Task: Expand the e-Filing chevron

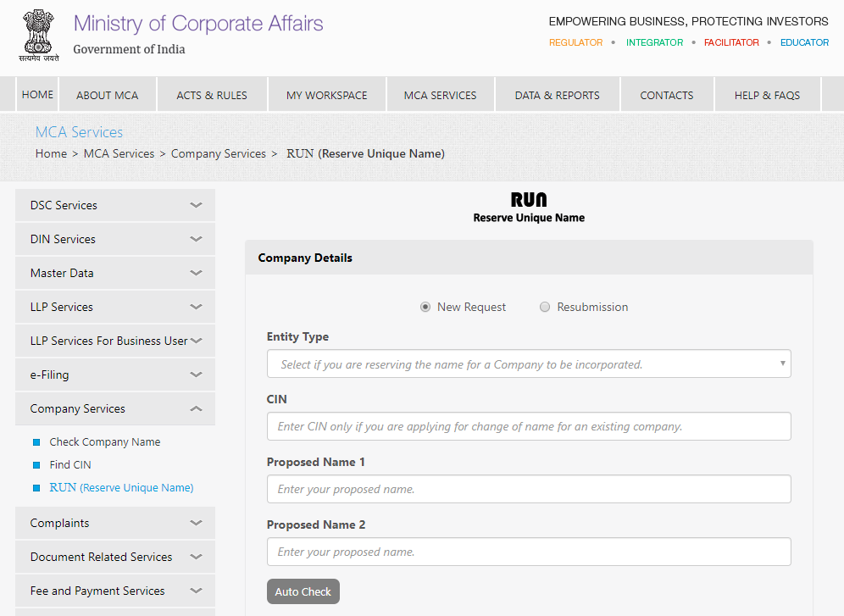Action: [x=196, y=375]
